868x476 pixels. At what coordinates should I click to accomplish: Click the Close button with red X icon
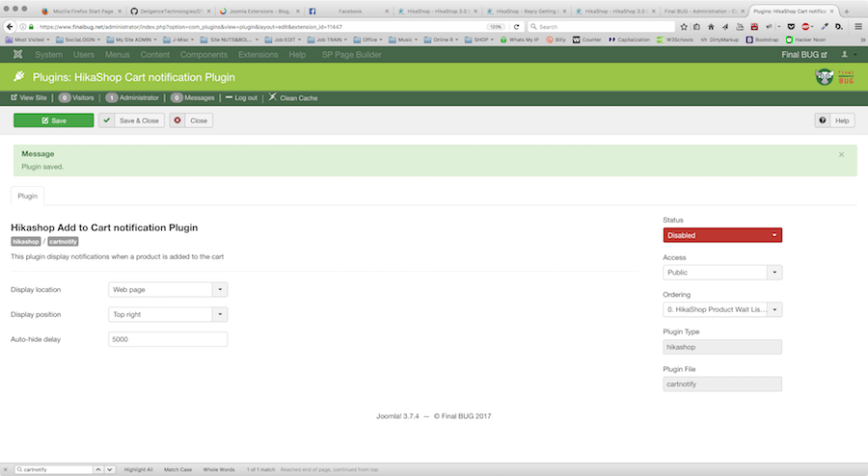pyautogui.click(x=192, y=120)
